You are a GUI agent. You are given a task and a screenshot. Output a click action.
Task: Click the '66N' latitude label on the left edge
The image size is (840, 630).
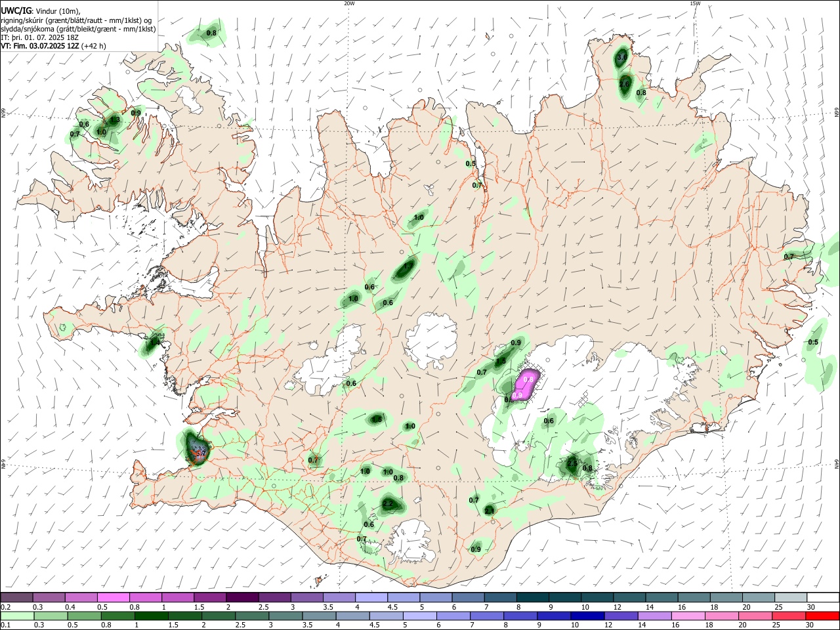(x=3, y=113)
